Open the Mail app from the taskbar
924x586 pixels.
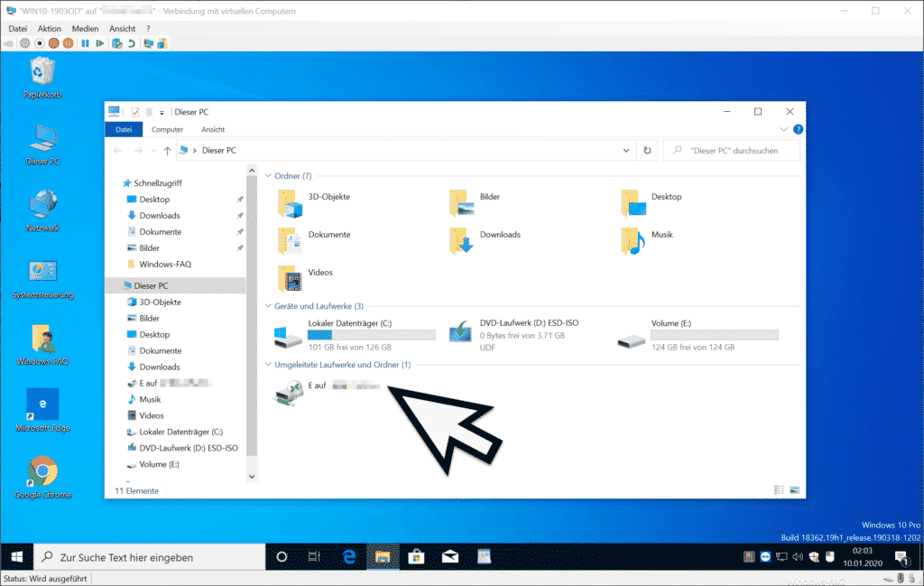(x=450, y=556)
